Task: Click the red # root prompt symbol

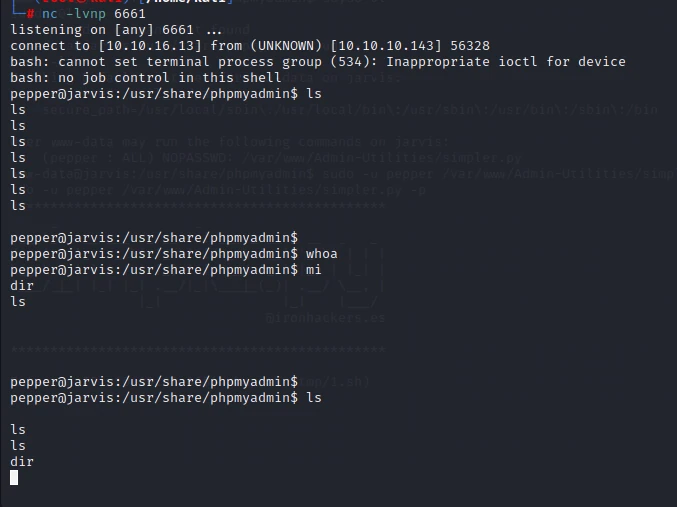Action: [x=30, y=14]
